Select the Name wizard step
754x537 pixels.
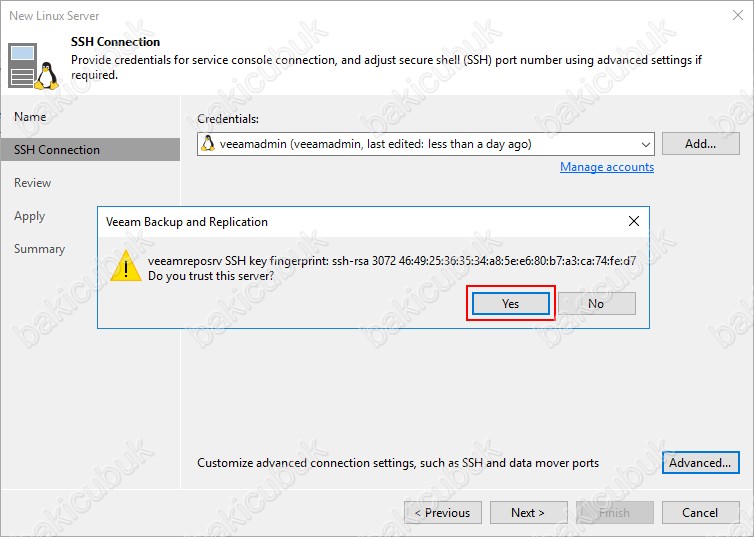pos(30,117)
